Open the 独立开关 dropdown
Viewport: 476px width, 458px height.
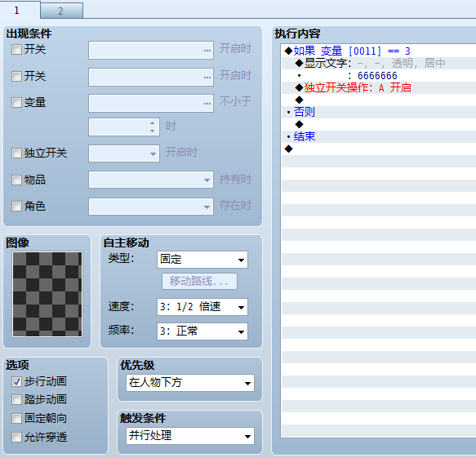124,153
